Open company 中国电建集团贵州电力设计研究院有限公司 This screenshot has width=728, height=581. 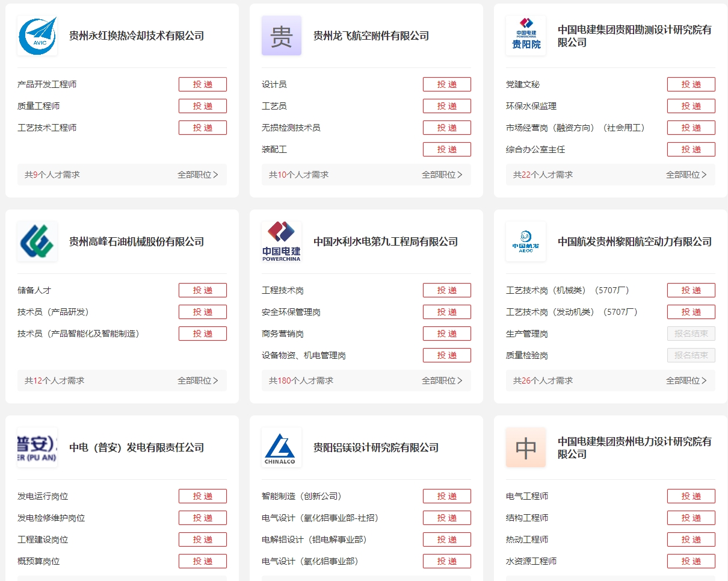coord(635,448)
